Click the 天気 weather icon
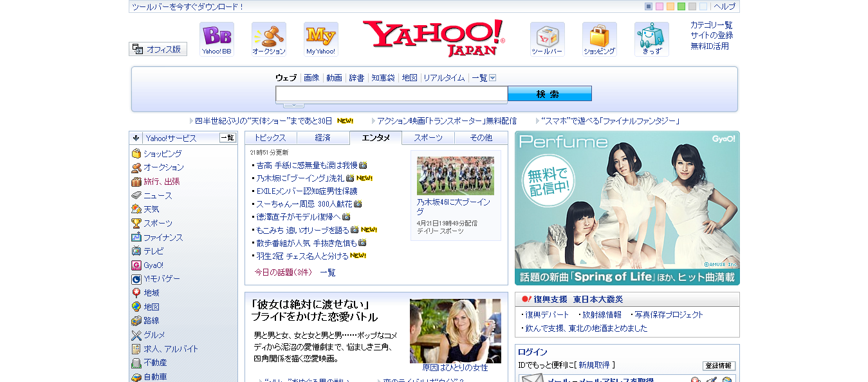The width and height of the screenshot is (868, 382). (x=136, y=209)
